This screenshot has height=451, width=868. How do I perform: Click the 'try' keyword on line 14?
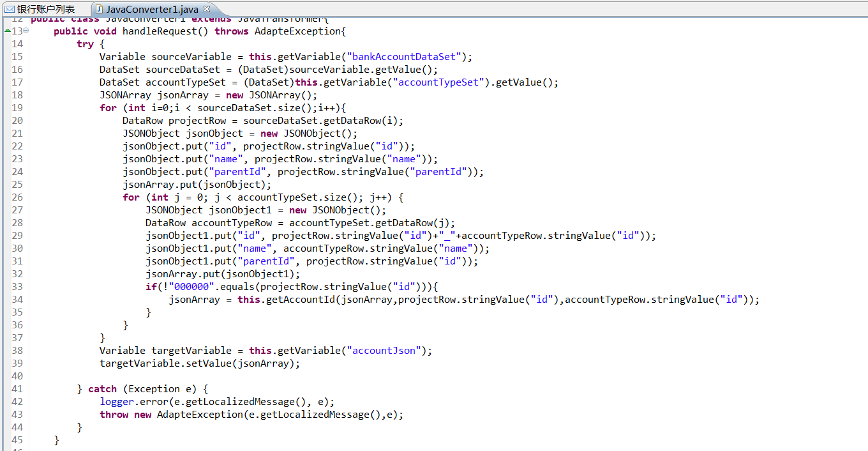(x=85, y=44)
